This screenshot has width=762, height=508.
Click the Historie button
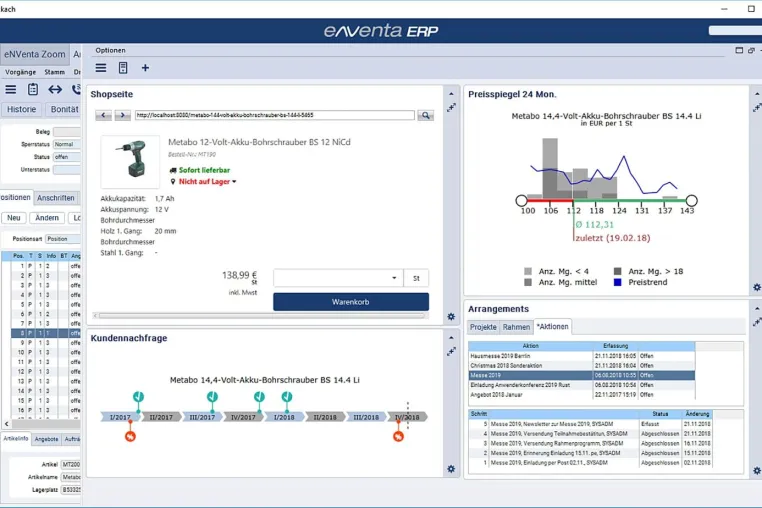[x=21, y=109]
